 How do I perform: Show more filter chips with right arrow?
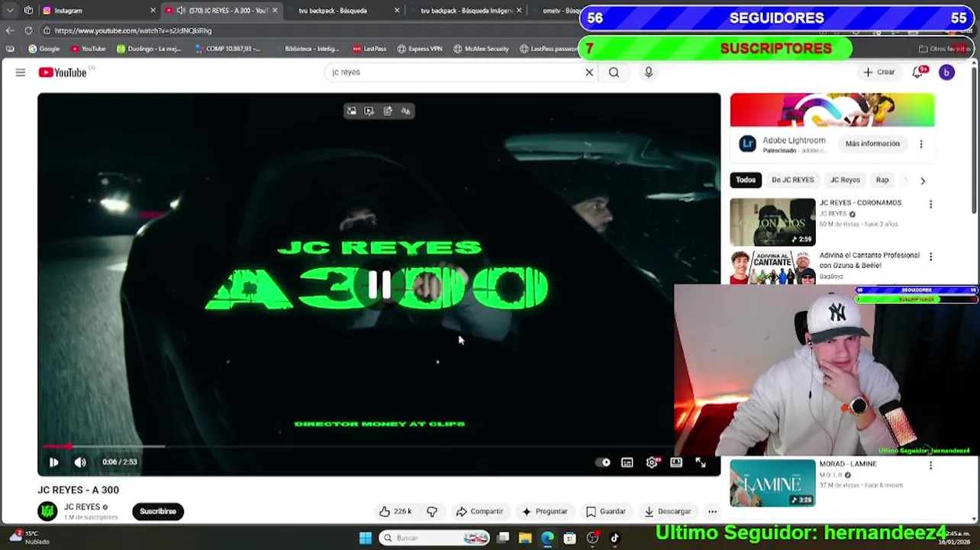pyautogui.click(x=923, y=181)
